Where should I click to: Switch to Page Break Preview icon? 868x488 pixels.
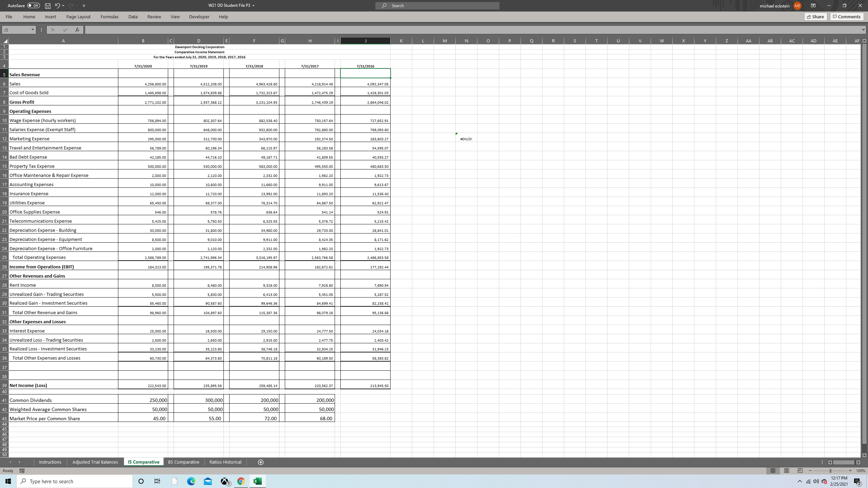point(800,471)
